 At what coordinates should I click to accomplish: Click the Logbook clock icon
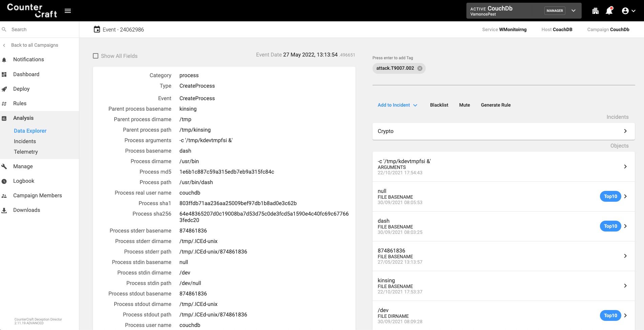coord(4,181)
